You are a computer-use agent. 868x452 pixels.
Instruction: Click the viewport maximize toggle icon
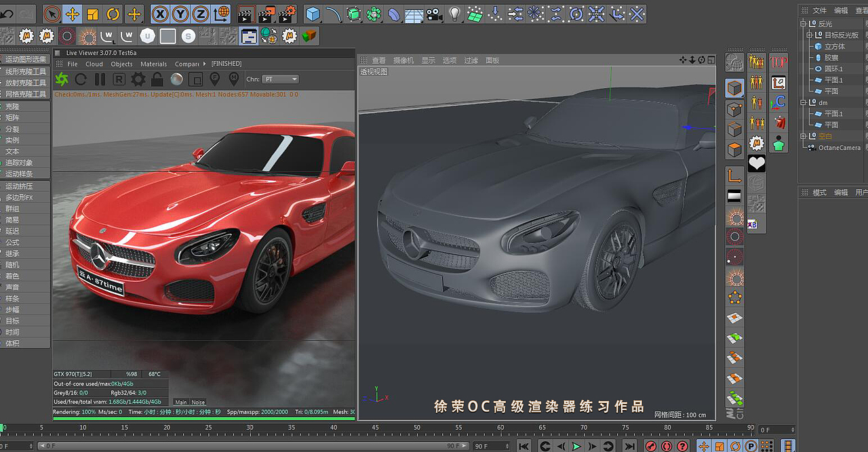click(711, 60)
